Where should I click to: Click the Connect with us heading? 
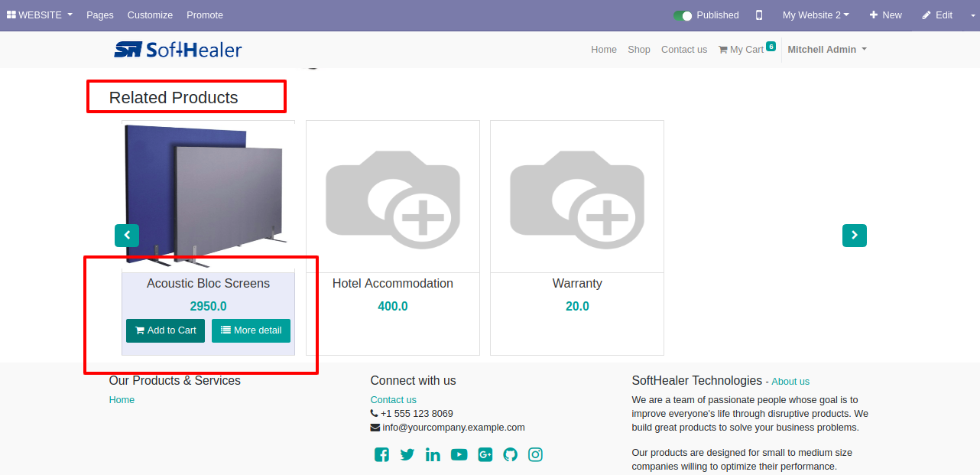[414, 381]
